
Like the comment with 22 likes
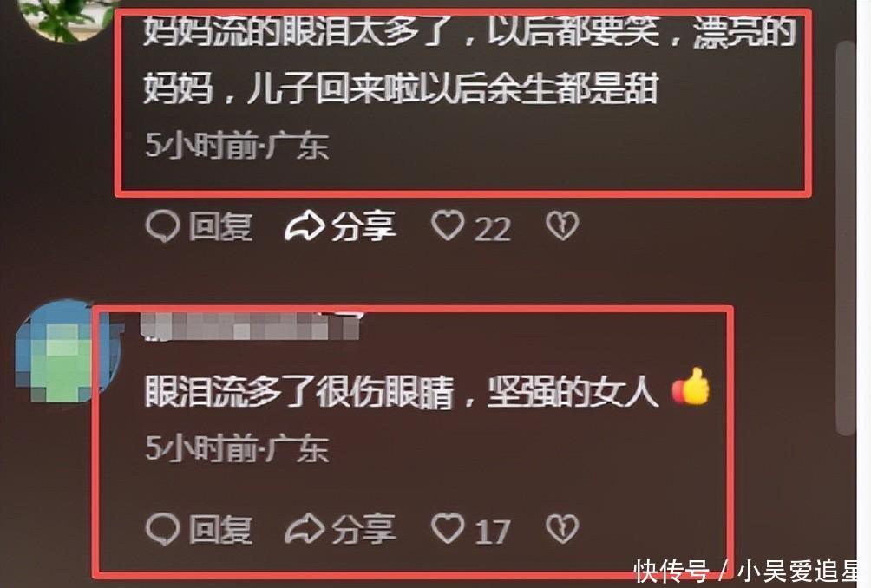click(448, 225)
